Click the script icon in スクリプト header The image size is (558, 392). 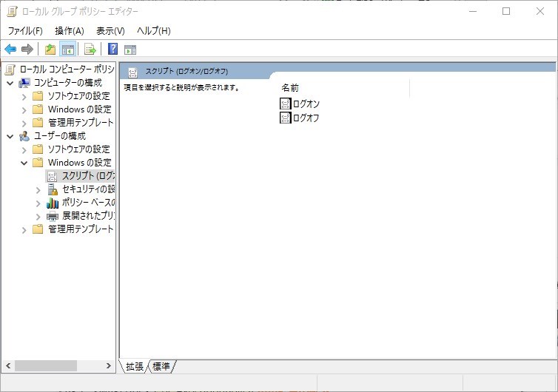(x=132, y=72)
